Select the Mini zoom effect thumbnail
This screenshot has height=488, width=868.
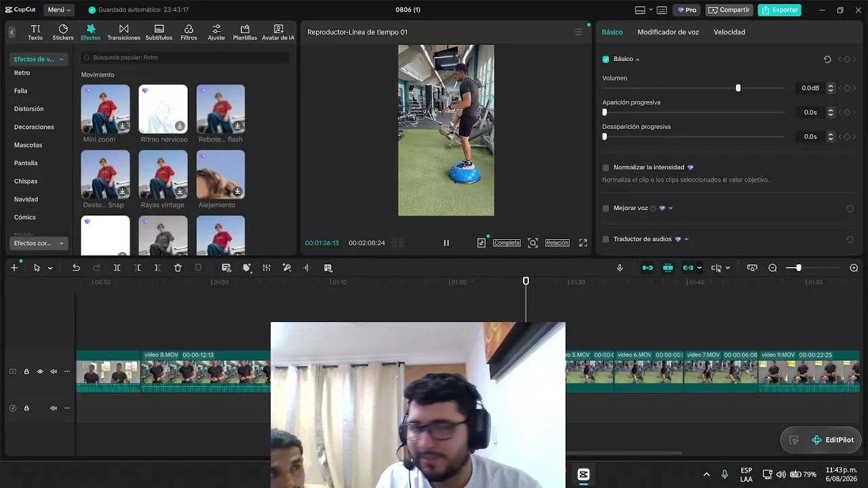[105, 108]
